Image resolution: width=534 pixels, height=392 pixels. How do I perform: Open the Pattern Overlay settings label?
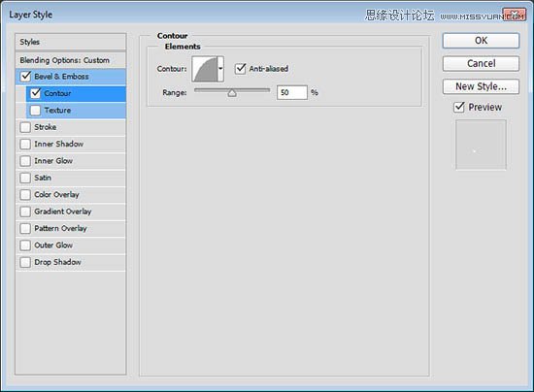(x=60, y=228)
